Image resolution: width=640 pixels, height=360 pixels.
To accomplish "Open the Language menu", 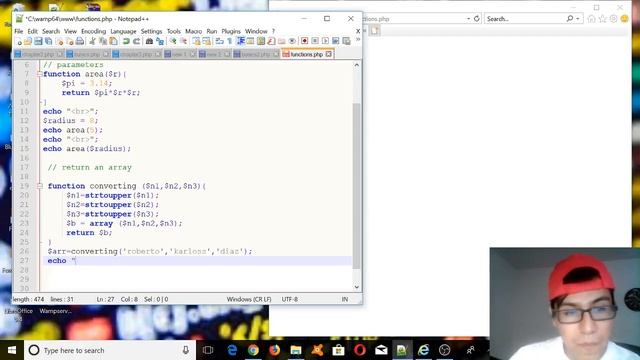I will tap(123, 31).
